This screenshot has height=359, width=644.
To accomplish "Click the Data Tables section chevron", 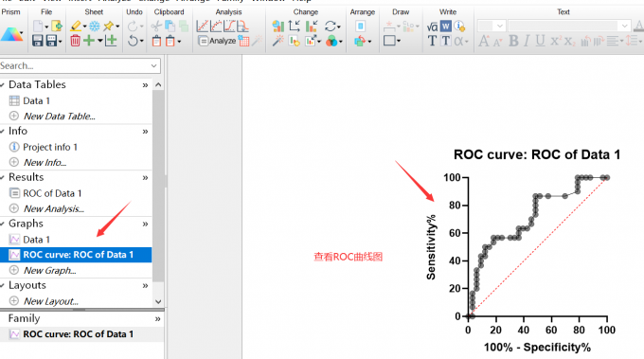I will [145, 85].
